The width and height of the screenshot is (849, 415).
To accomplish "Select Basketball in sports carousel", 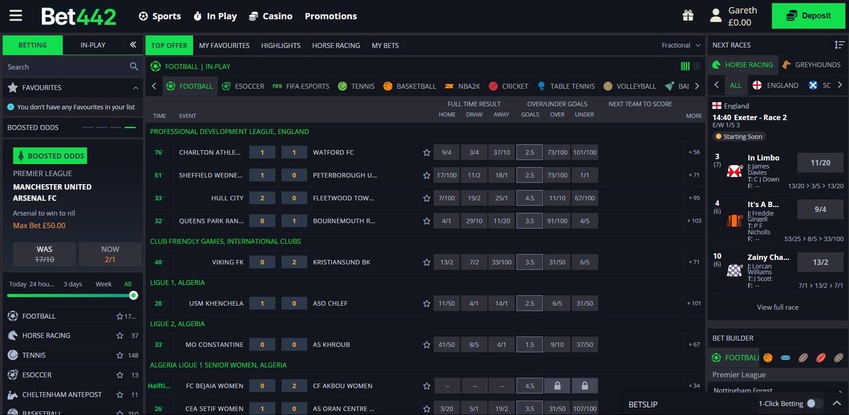I will 409,86.
